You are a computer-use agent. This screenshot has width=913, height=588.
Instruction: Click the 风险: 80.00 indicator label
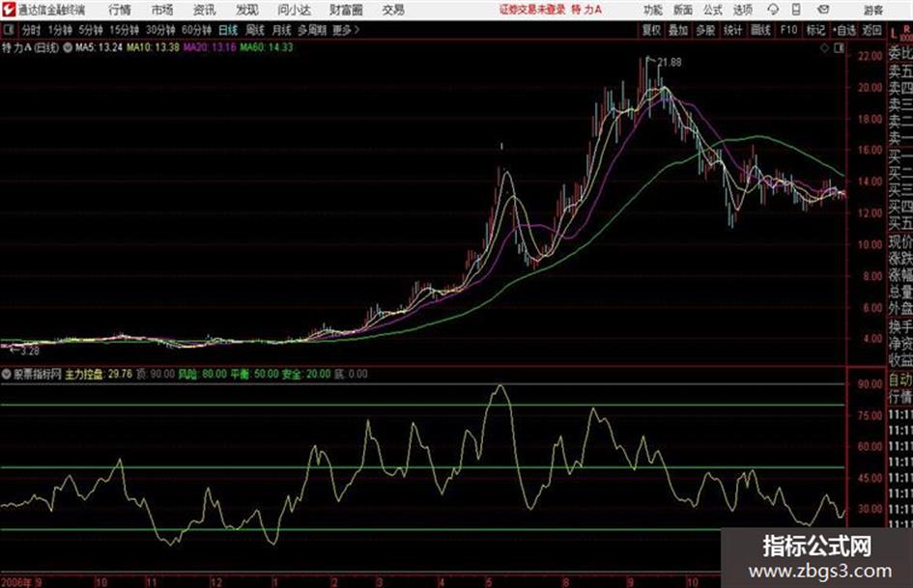pyautogui.click(x=202, y=374)
